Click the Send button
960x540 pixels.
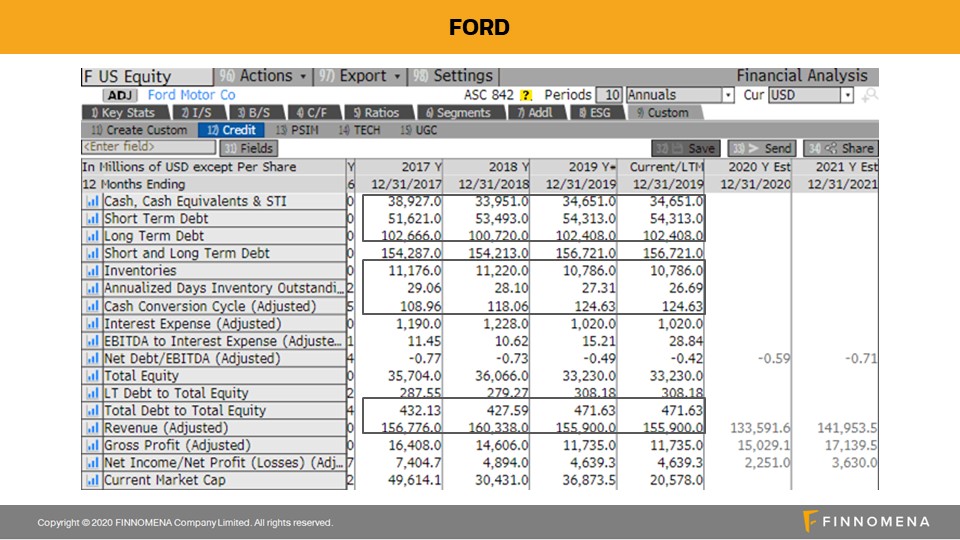click(762, 148)
